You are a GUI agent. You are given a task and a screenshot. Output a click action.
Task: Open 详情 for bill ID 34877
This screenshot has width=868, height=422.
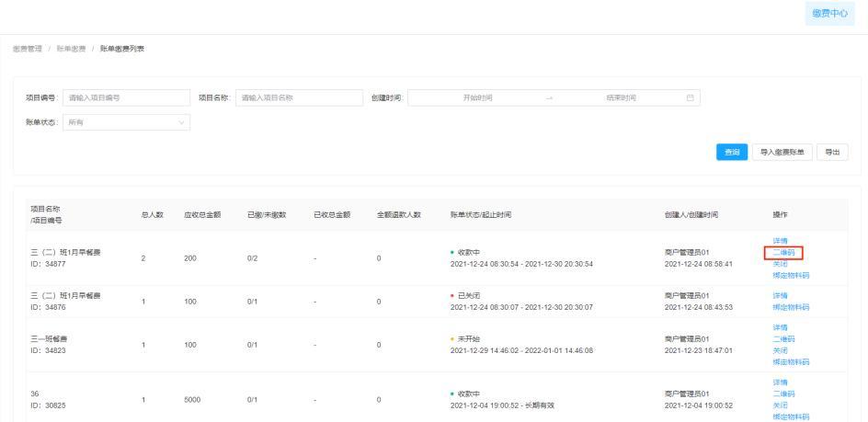click(x=780, y=241)
